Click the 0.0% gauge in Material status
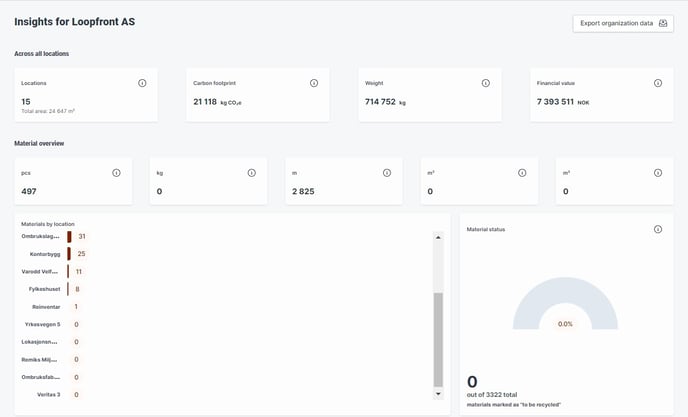The height and width of the screenshot is (417, 688). coord(565,303)
